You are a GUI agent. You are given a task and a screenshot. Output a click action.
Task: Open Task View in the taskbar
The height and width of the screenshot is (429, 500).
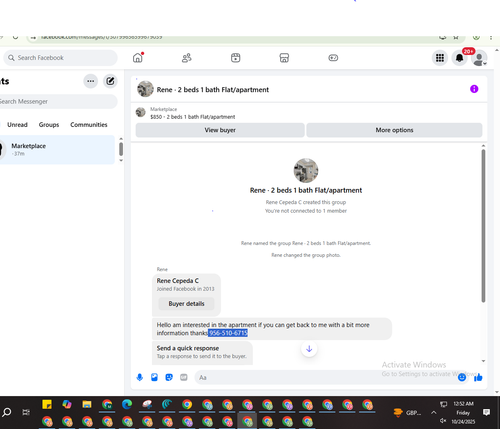pyautogui.click(x=26, y=412)
